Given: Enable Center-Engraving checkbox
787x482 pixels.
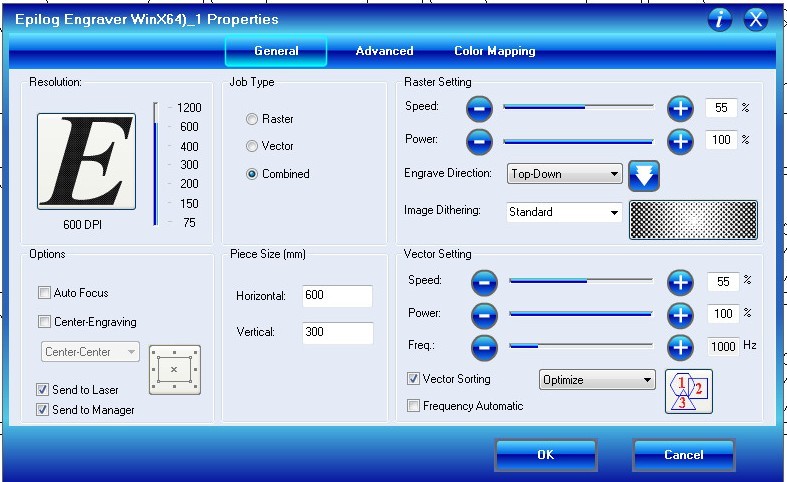Looking at the screenshot, I should tap(44, 322).
